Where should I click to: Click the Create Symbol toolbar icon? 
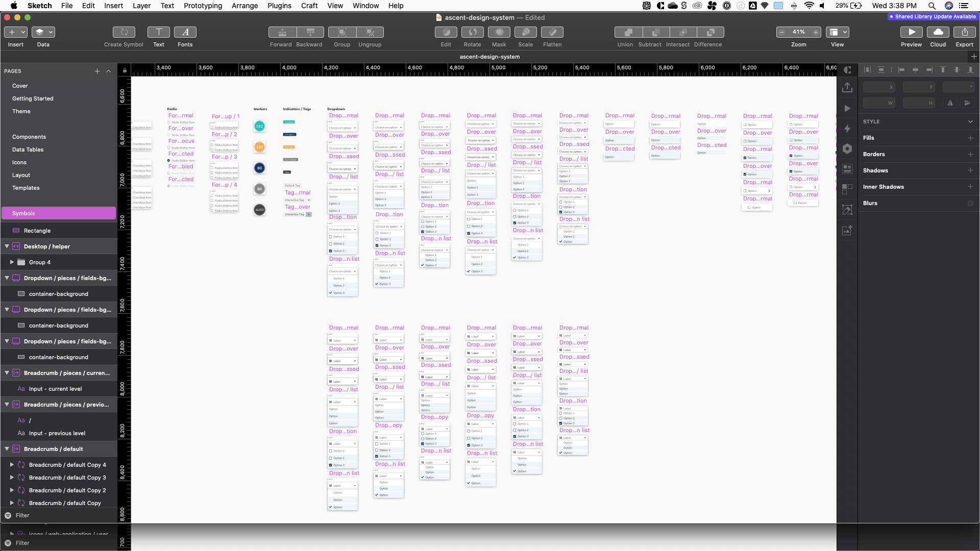pyautogui.click(x=124, y=32)
